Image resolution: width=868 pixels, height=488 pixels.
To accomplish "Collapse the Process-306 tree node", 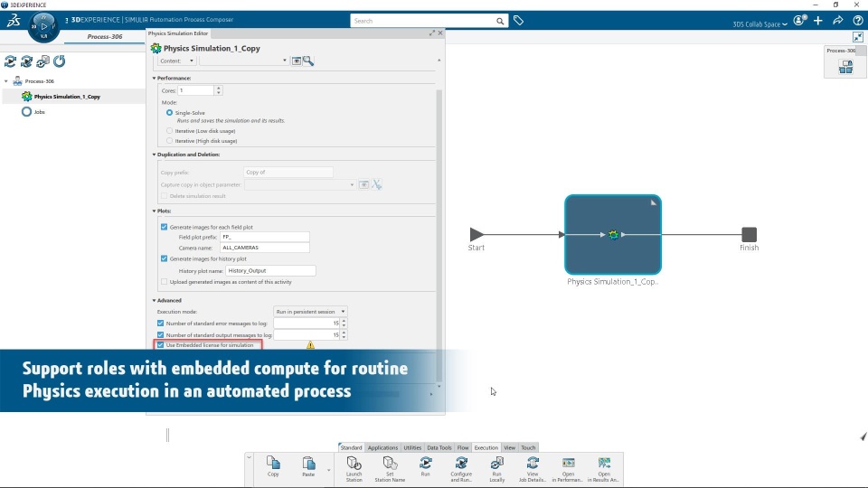I will (6, 81).
